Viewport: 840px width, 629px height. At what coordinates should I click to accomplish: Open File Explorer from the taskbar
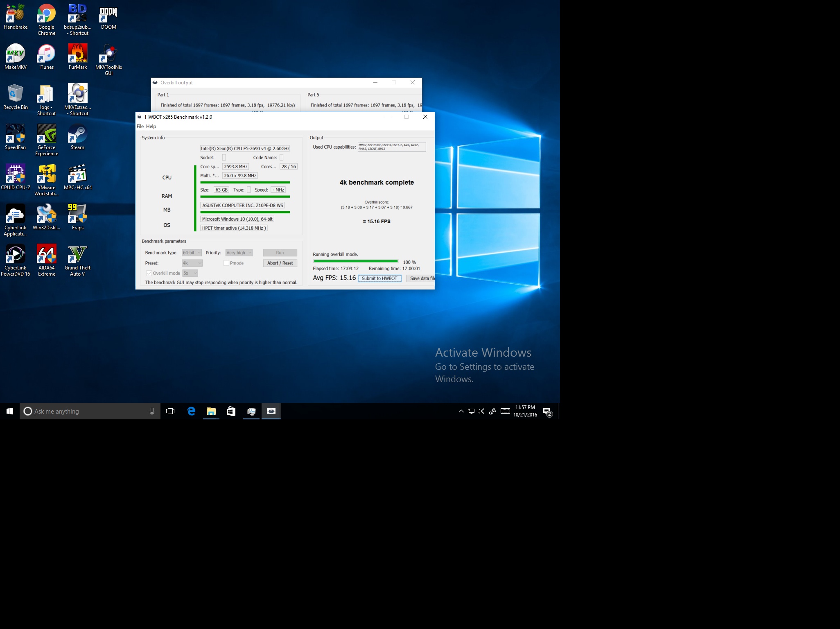[211, 411]
